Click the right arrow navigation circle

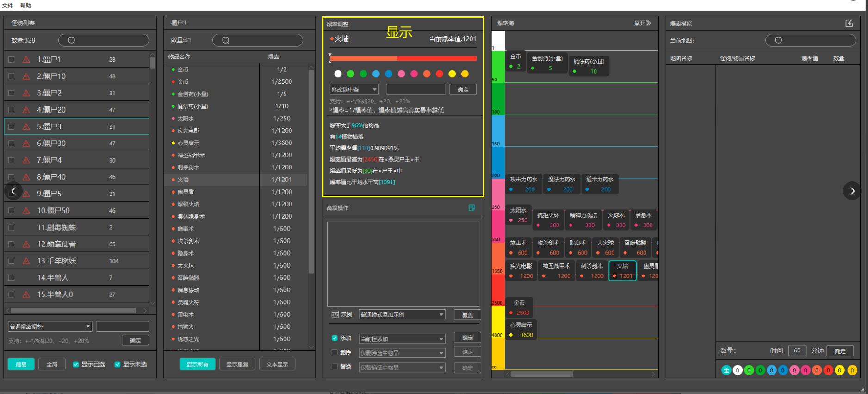point(852,191)
